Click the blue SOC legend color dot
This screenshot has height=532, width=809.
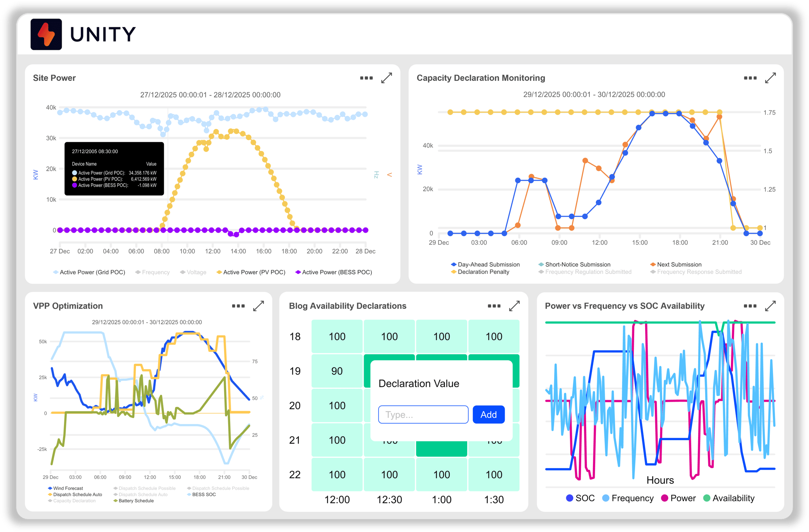click(569, 498)
